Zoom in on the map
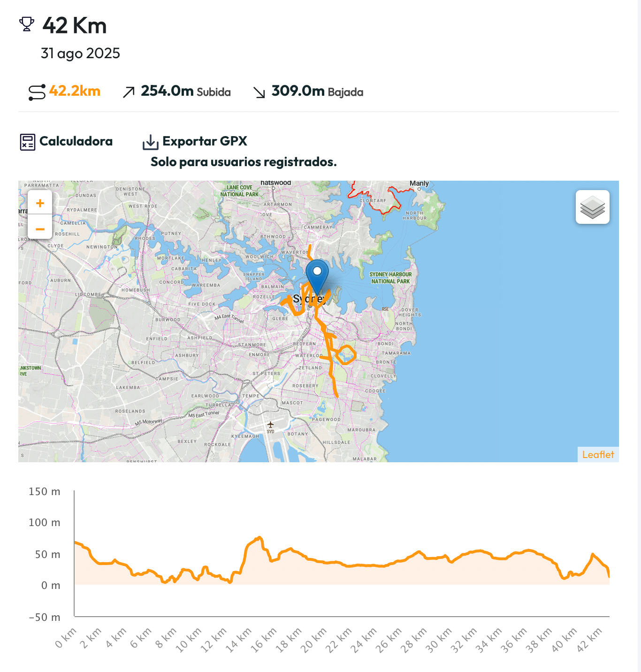 [x=40, y=203]
